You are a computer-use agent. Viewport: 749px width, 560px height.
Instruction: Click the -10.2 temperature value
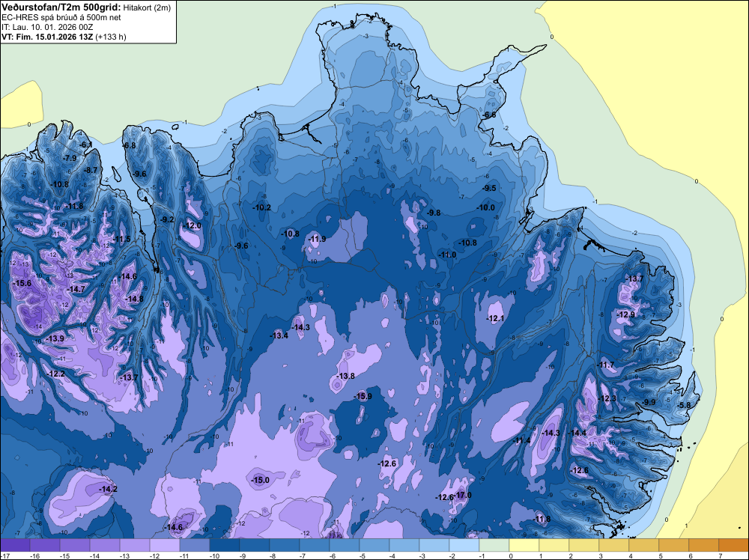tap(262, 207)
